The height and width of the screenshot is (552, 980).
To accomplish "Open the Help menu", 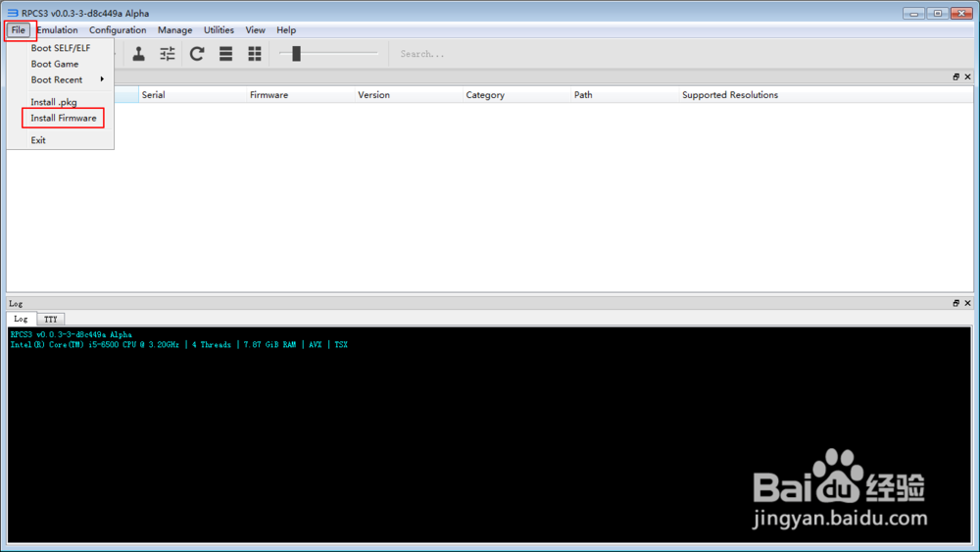I will coord(286,30).
